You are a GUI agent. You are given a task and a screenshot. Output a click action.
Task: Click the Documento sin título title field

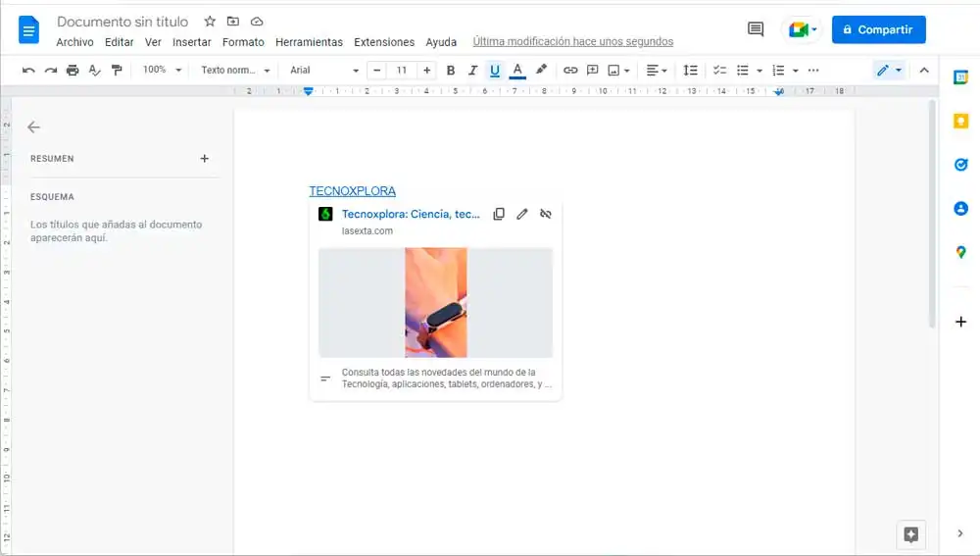click(x=122, y=22)
